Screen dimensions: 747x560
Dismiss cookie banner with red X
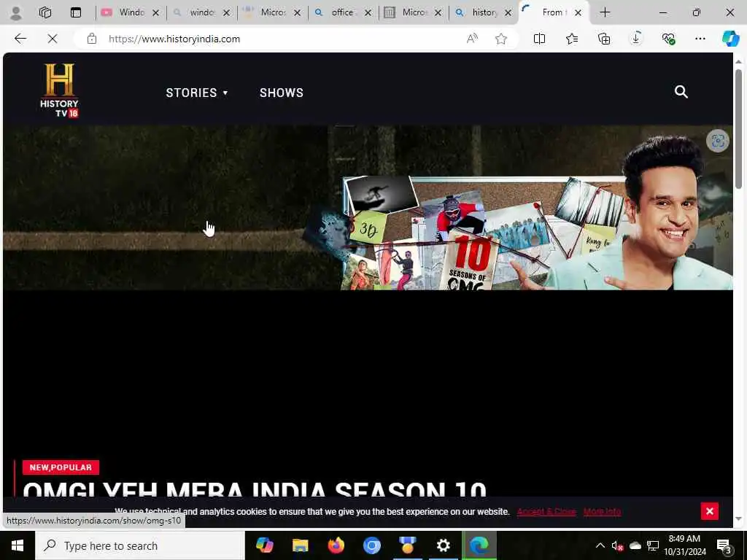(709, 511)
